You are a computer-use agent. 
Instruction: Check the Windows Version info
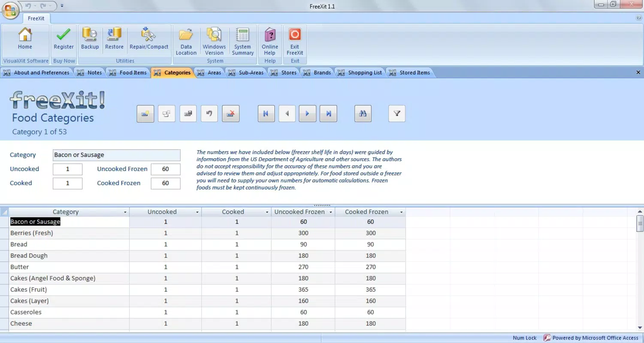pos(214,42)
